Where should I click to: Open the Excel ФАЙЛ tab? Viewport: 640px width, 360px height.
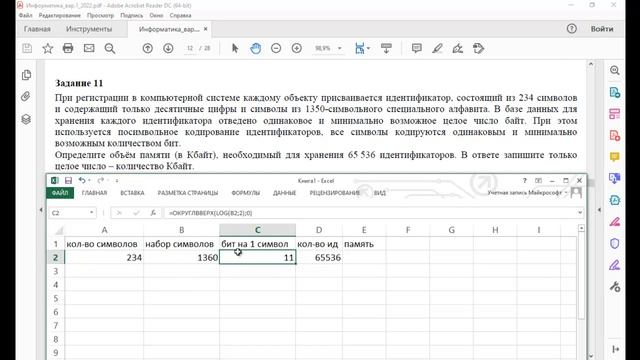pyautogui.click(x=60, y=193)
